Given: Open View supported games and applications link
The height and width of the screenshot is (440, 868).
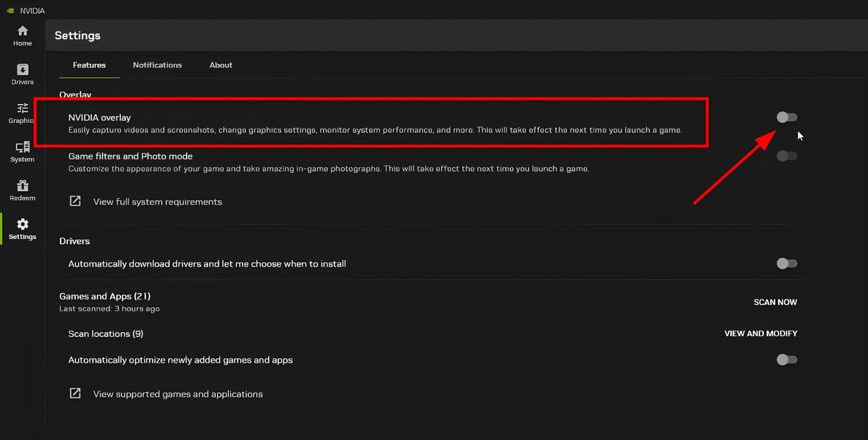Looking at the screenshot, I should click(x=178, y=394).
